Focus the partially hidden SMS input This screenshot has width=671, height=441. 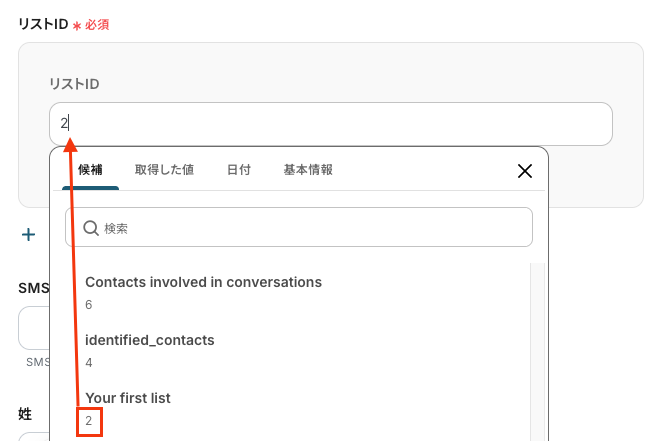click(x=34, y=328)
